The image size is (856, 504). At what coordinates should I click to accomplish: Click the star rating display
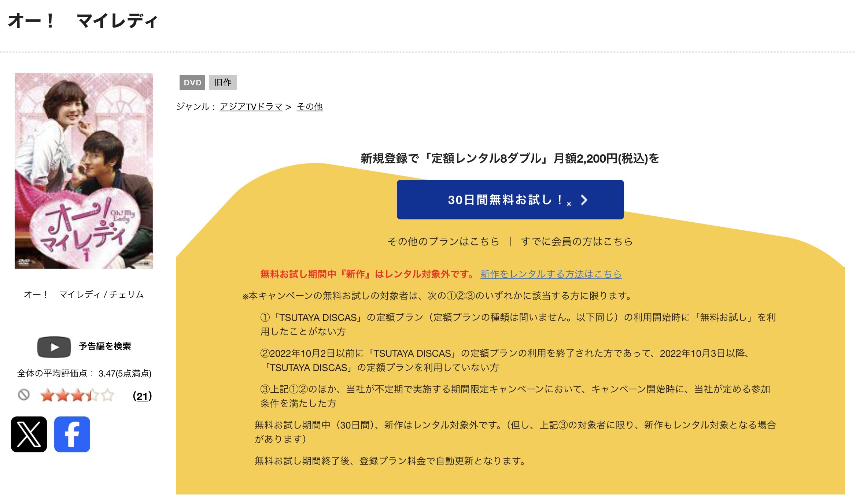pyautogui.click(x=77, y=396)
